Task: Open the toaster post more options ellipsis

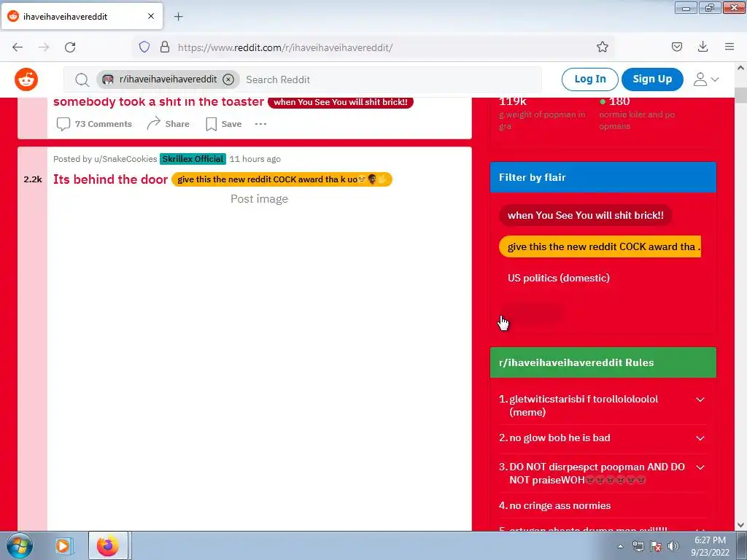Action: click(260, 124)
